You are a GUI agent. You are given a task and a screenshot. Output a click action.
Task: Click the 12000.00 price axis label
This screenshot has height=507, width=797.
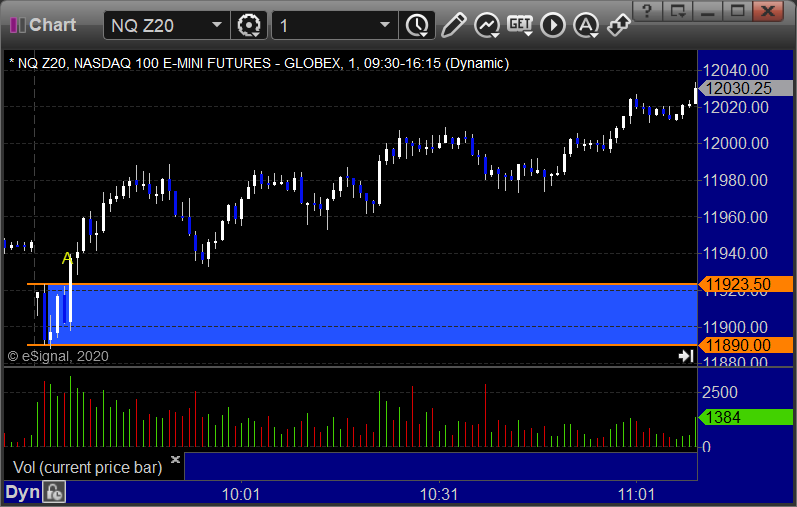click(x=735, y=143)
